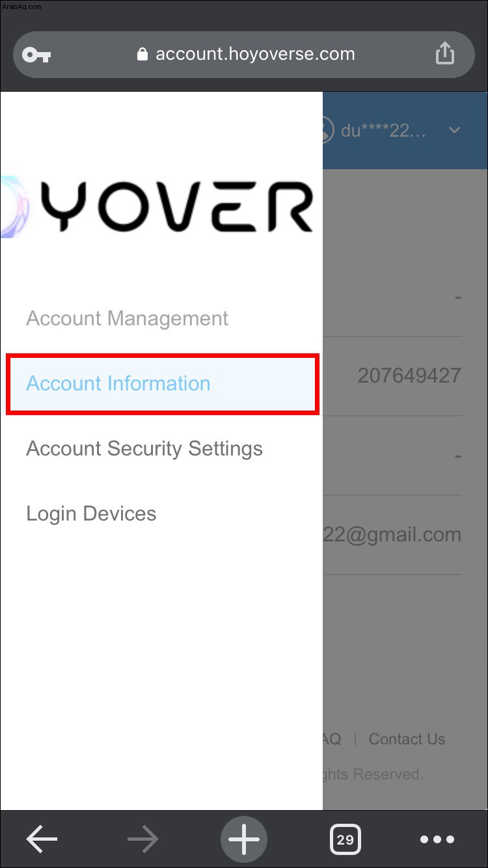Open the three-dot browser menu

pos(437,839)
